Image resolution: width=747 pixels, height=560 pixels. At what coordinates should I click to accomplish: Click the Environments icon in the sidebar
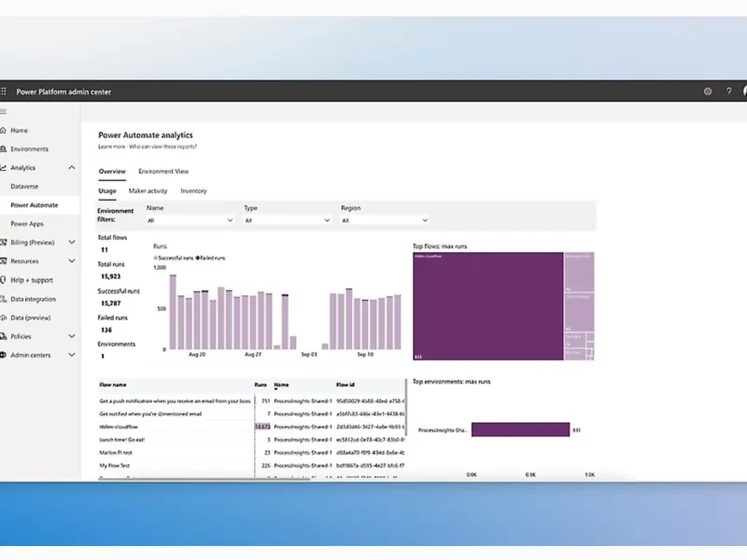pyautogui.click(x=4, y=149)
